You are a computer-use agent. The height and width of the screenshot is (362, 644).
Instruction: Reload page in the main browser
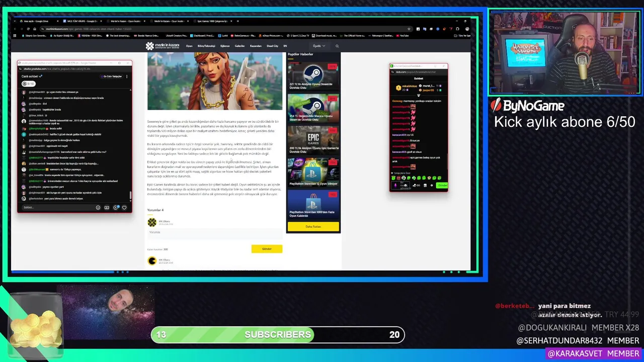(28, 29)
